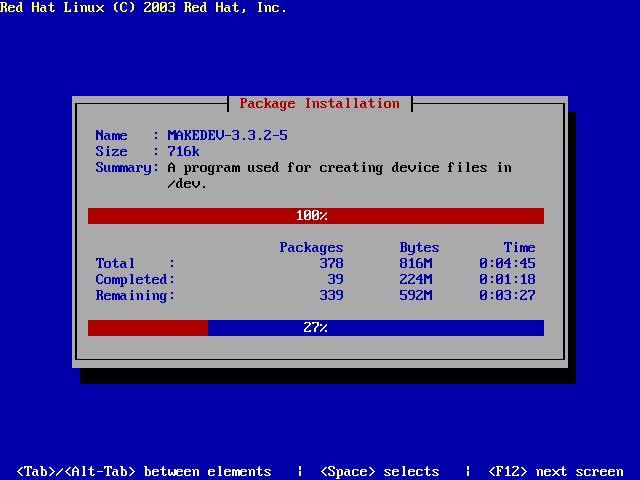Click the overall progress bar showing 27%
This screenshot has height=480, width=640.
(316, 328)
